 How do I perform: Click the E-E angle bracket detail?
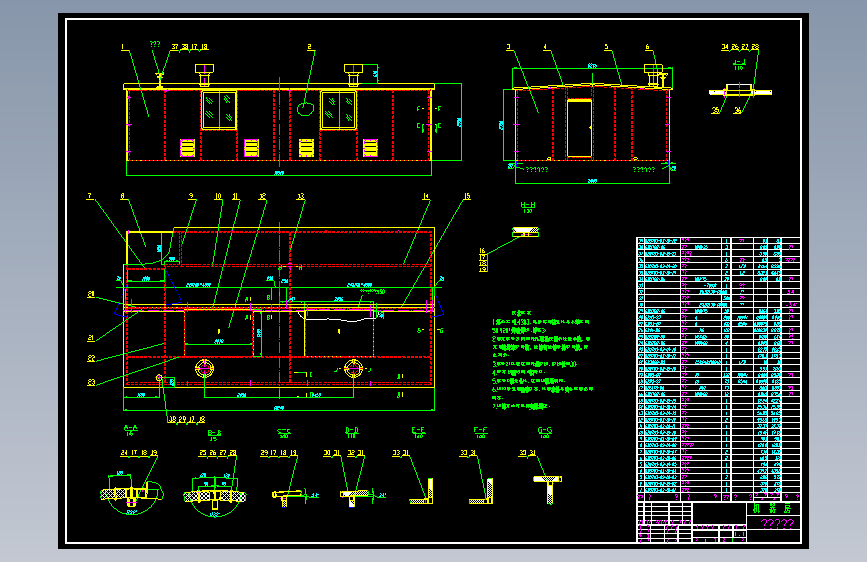coord(422,491)
